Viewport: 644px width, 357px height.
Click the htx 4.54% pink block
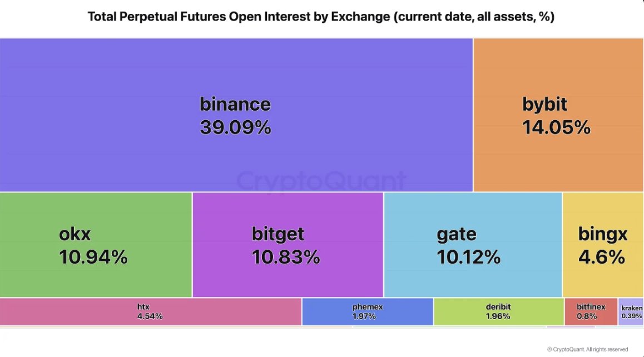(150, 311)
